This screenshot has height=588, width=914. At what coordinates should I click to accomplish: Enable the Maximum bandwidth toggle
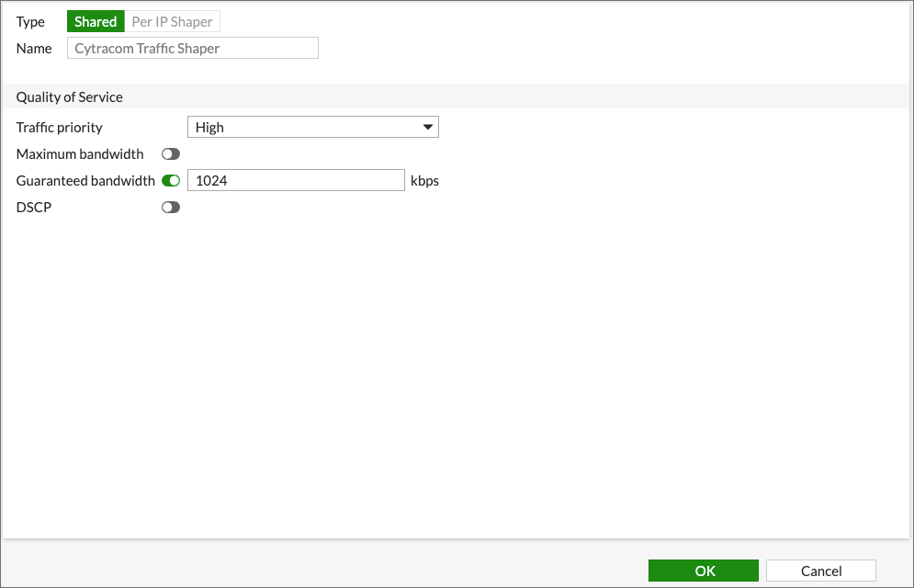(x=171, y=154)
